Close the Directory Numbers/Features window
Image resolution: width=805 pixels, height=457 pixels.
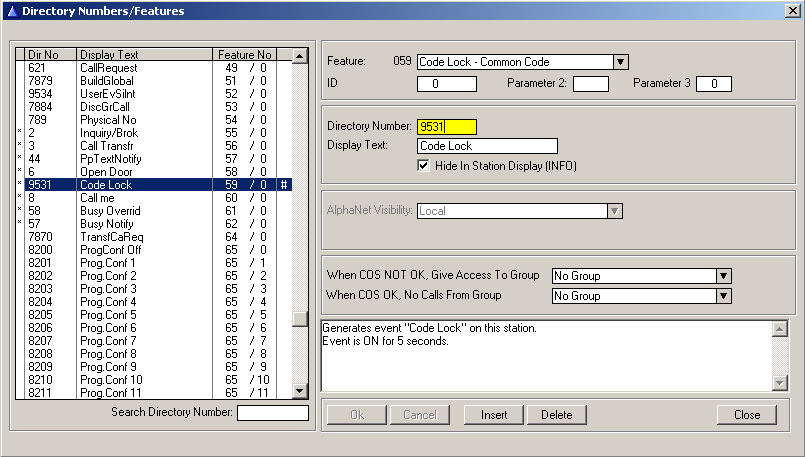792,10
